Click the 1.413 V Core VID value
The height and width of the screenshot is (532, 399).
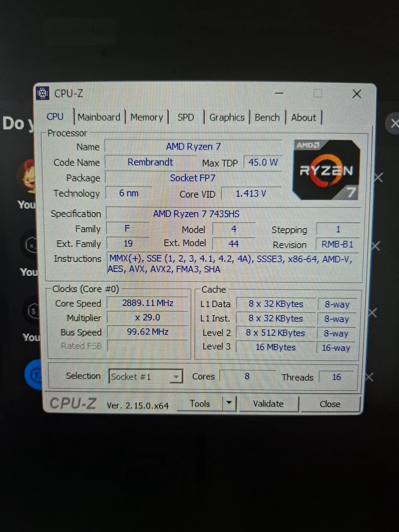[x=251, y=194]
